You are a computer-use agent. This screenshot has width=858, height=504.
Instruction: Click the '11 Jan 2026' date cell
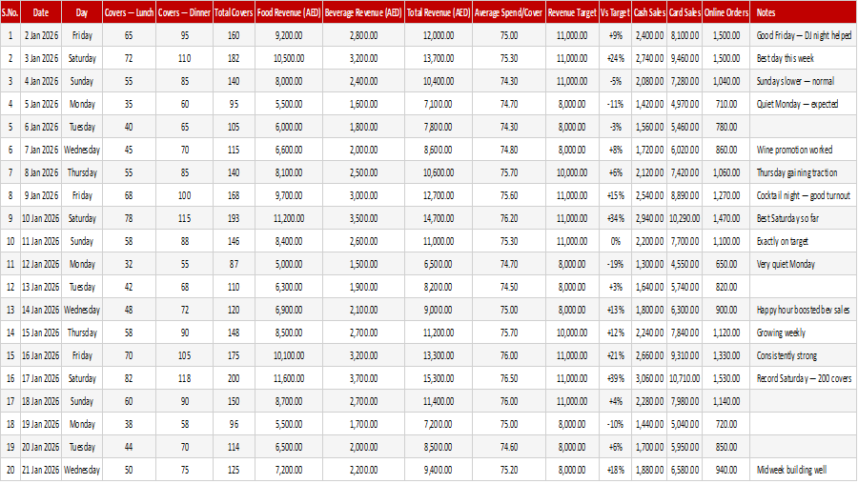41,242
